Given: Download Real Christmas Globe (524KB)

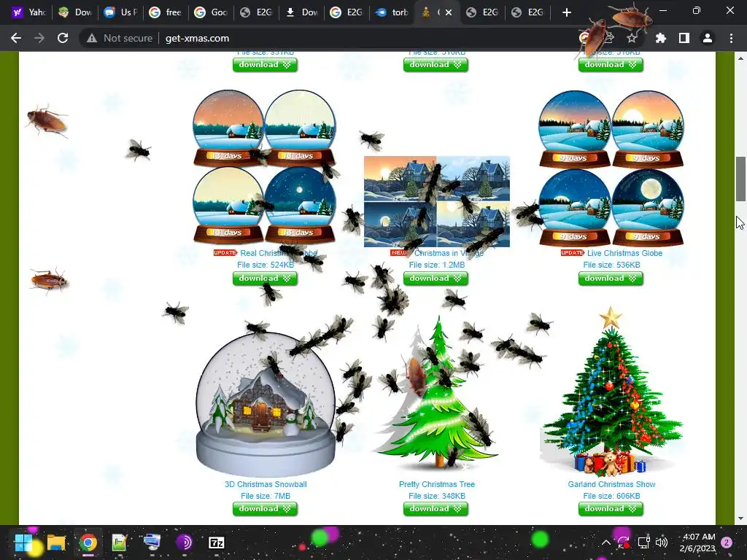Looking at the screenshot, I should click(x=265, y=279).
